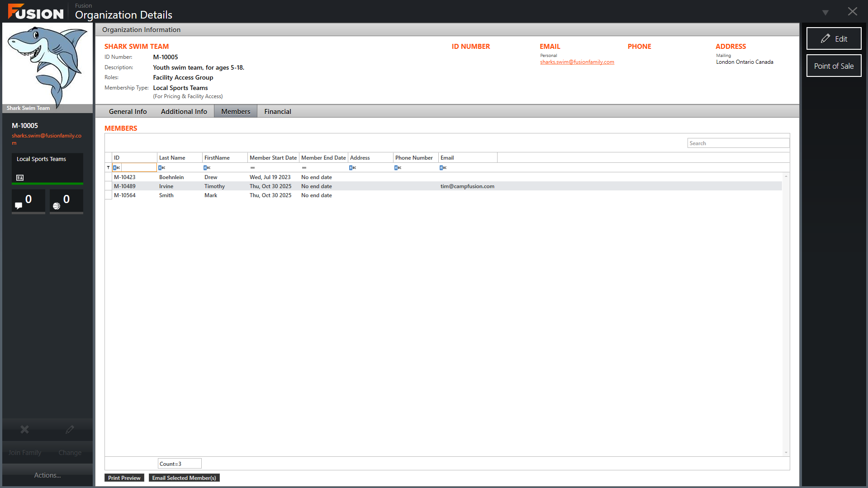Click the filter funnel icon in members grid
The image size is (868, 488).
point(108,168)
